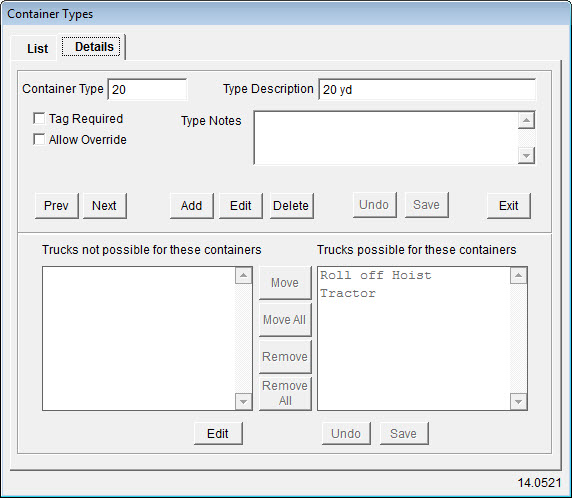Viewport: 572px width, 498px height.
Task: Click Type Notes scroll up arrow
Action: [526, 120]
